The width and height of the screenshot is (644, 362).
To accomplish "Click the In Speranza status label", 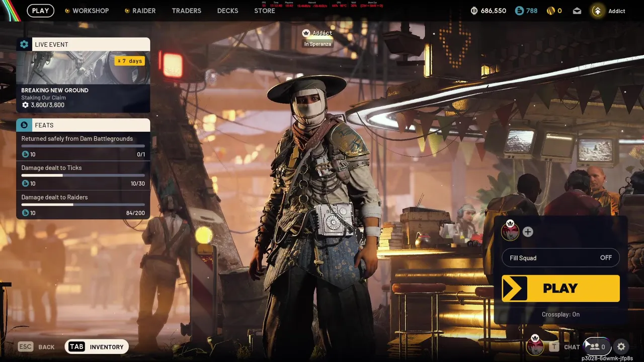I will pos(317,44).
